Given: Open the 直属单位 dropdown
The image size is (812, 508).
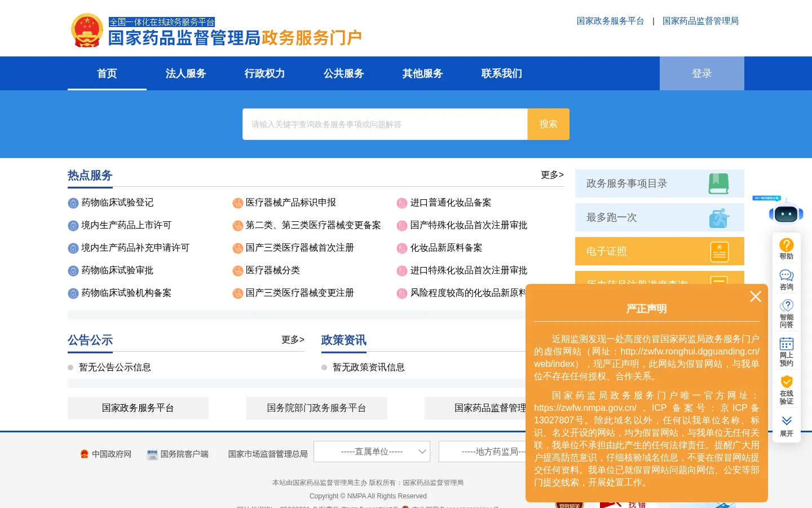Looking at the screenshot, I should (x=372, y=452).
